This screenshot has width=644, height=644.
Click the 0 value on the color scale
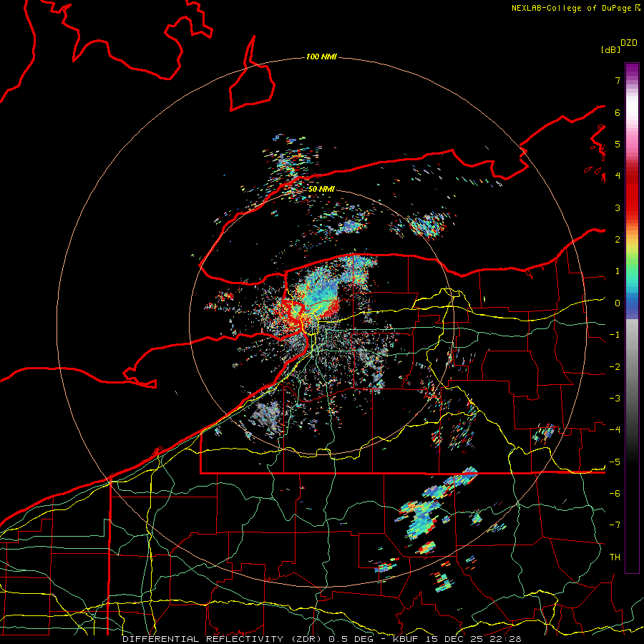coord(618,303)
